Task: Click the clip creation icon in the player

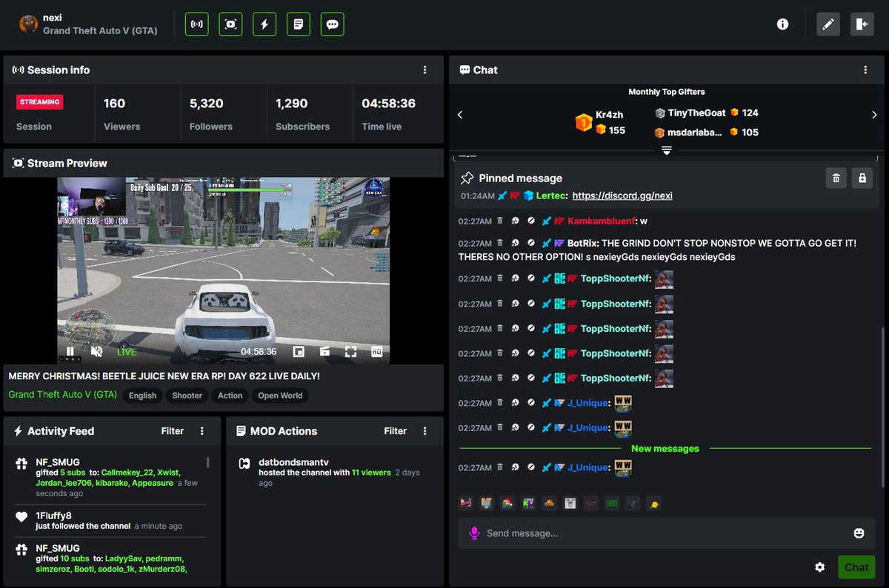Action: pyautogui.click(x=324, y=352)
